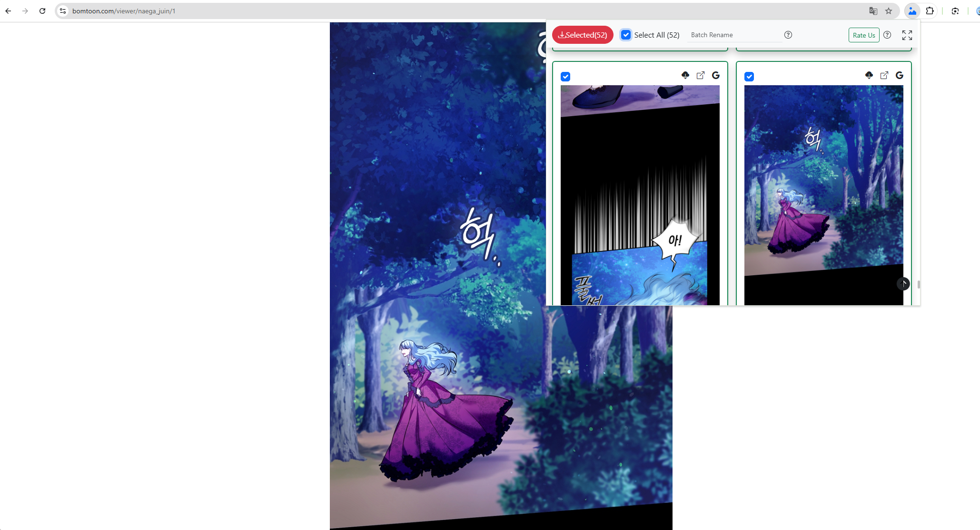The width and height of the screenshot is (980, 530).
Task: Download right card image via cloud icon
Action: pos(869,75)
